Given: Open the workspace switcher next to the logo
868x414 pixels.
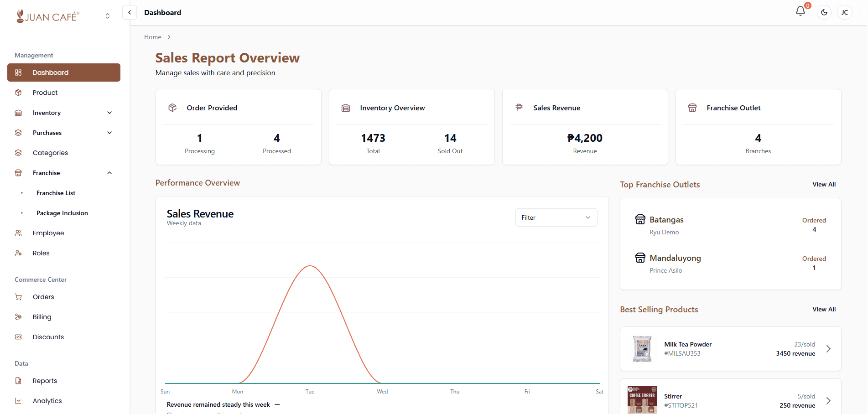Looking at the screenshot, I should point(108,16).
